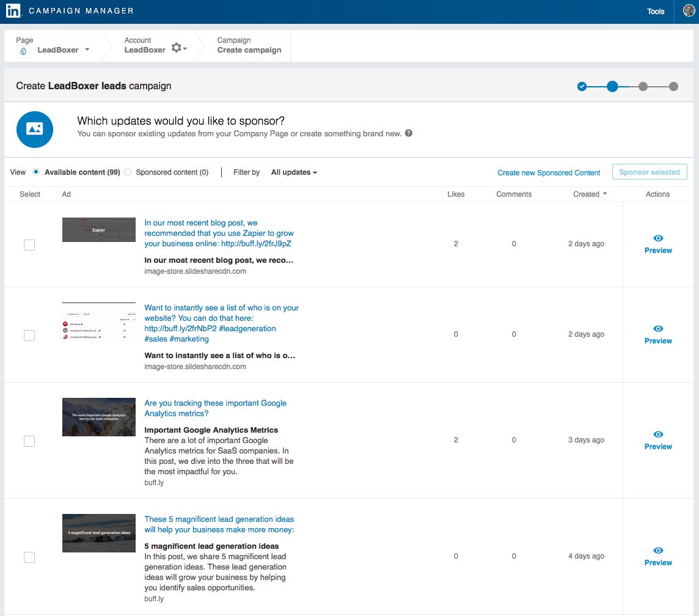Click the Campaign Create campaign breadcrumb

[249, 45]
